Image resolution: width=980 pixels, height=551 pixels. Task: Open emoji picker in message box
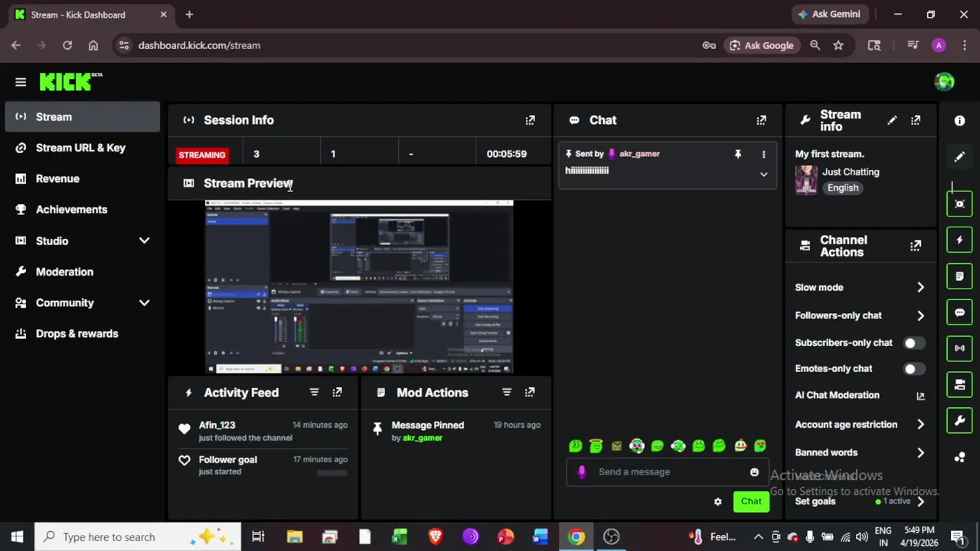[x=754, y=472]
